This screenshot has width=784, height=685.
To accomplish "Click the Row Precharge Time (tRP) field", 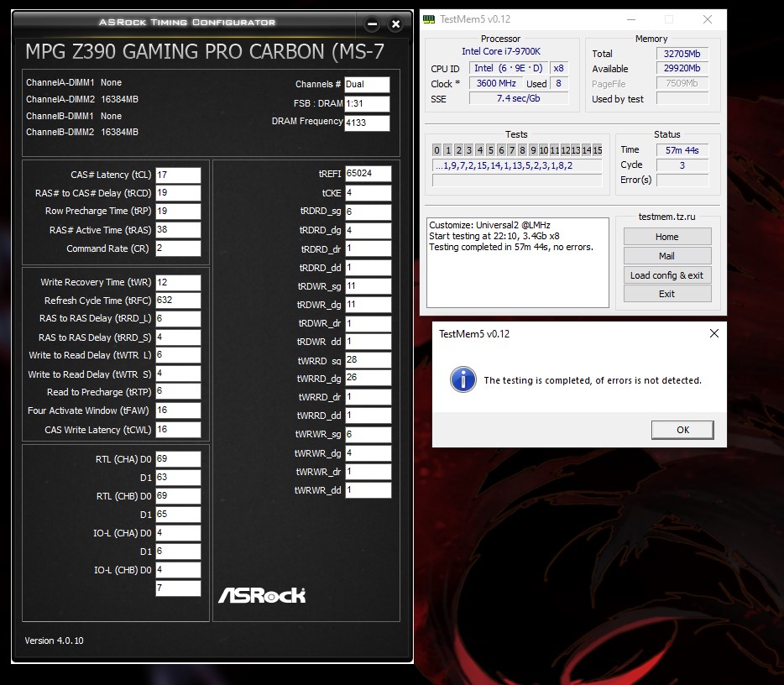I will click(x=178, y=211).
